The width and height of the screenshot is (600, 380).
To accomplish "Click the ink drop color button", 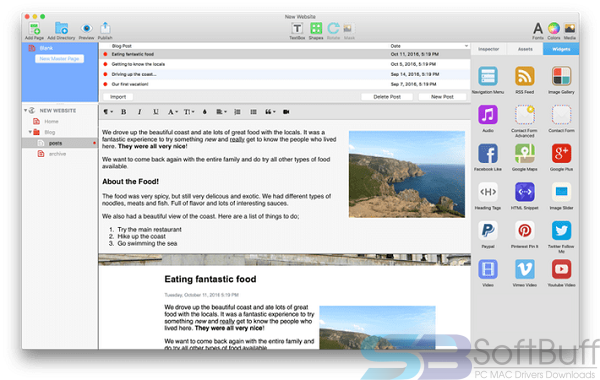I will [x=205, y=112].
